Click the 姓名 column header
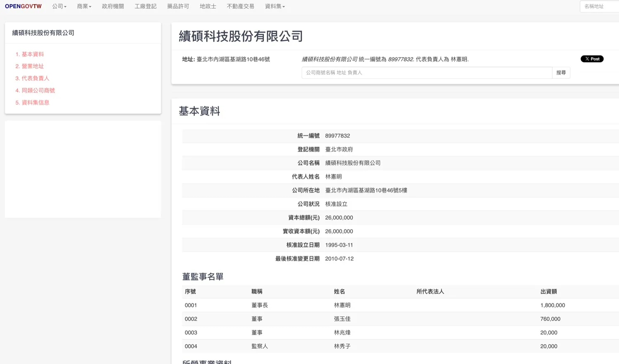 coord(339,291)
